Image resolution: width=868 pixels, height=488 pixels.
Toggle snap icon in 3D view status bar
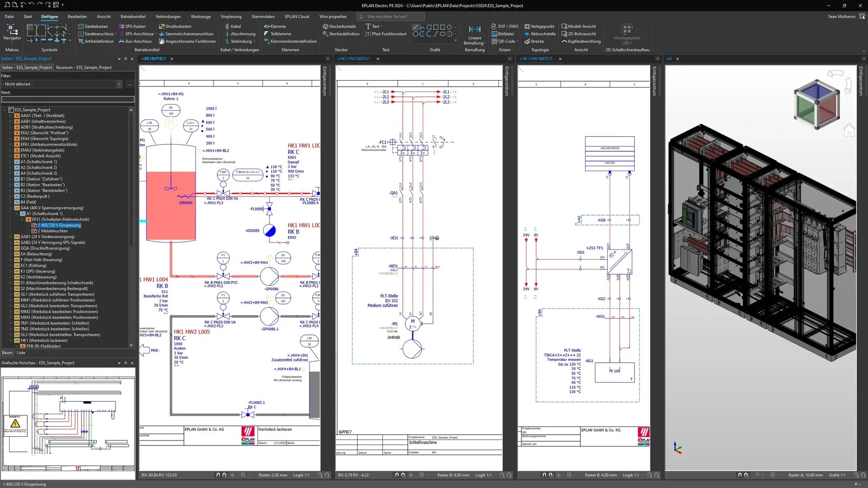tap(740, 475)
